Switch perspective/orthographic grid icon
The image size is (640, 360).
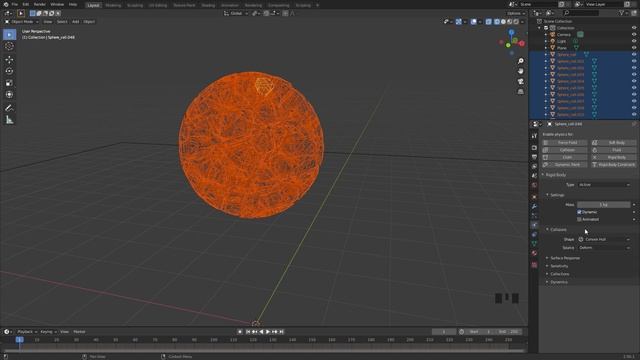[x=520, y=92]
